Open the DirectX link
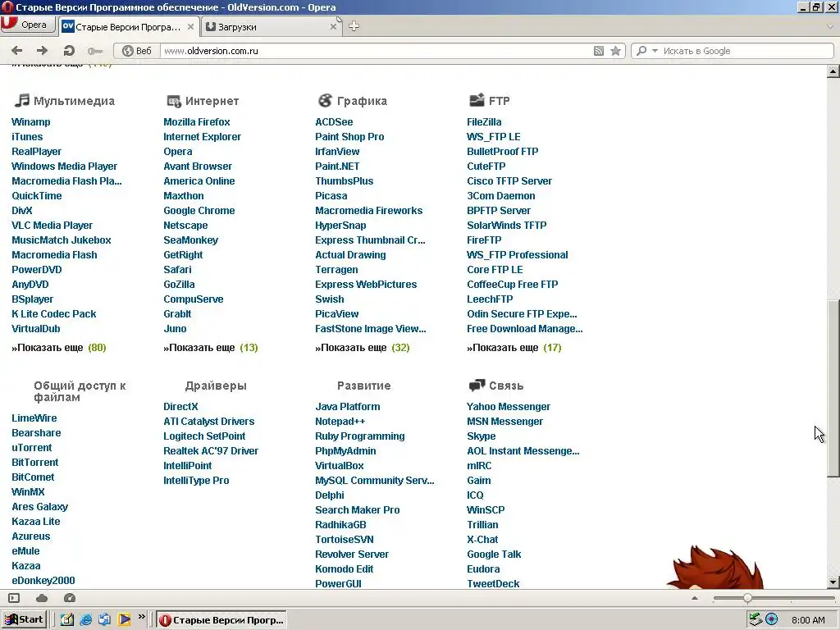840x630 pixels. [180, 407]
